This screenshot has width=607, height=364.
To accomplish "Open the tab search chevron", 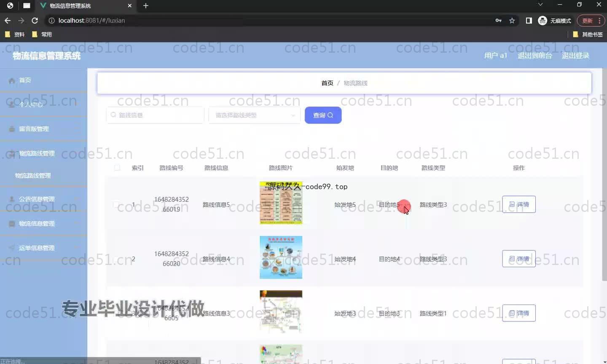I will (x=540, y=5).
